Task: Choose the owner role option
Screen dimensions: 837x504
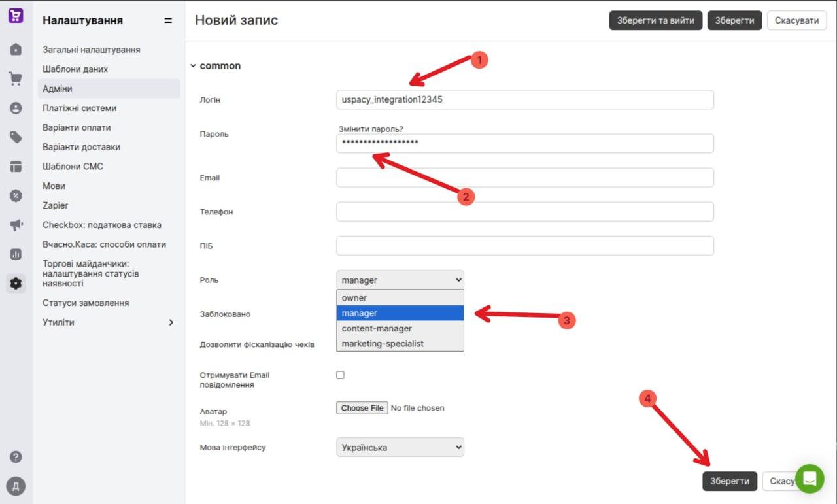Action: tap(400, 298)
